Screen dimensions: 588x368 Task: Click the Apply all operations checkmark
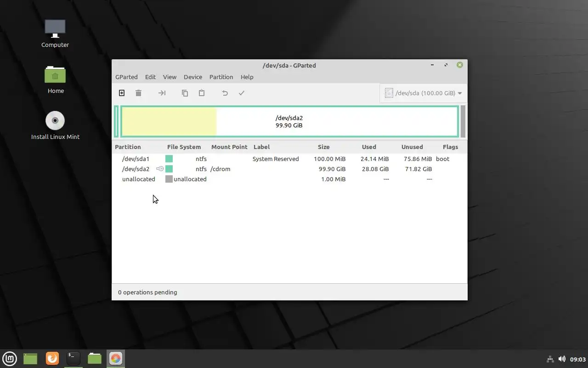242,93
